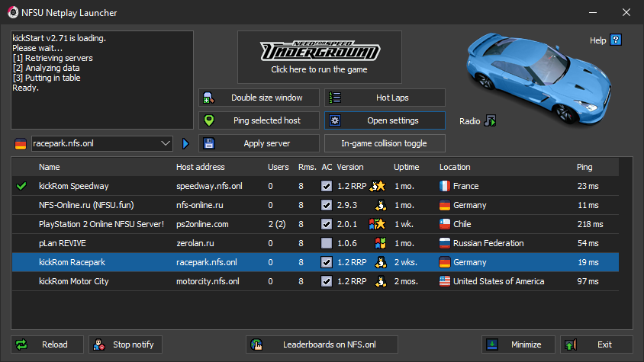Click the 2.9.3 version cell
The image size is (644, 362).
click(x=347, y=205)
